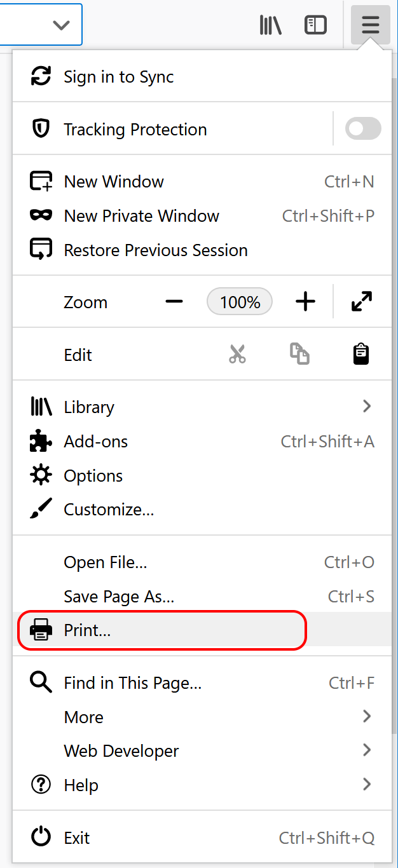Click the Copy icon in Edit row
The width and height of the screenshot is (398, 868).
pos(299,354)
